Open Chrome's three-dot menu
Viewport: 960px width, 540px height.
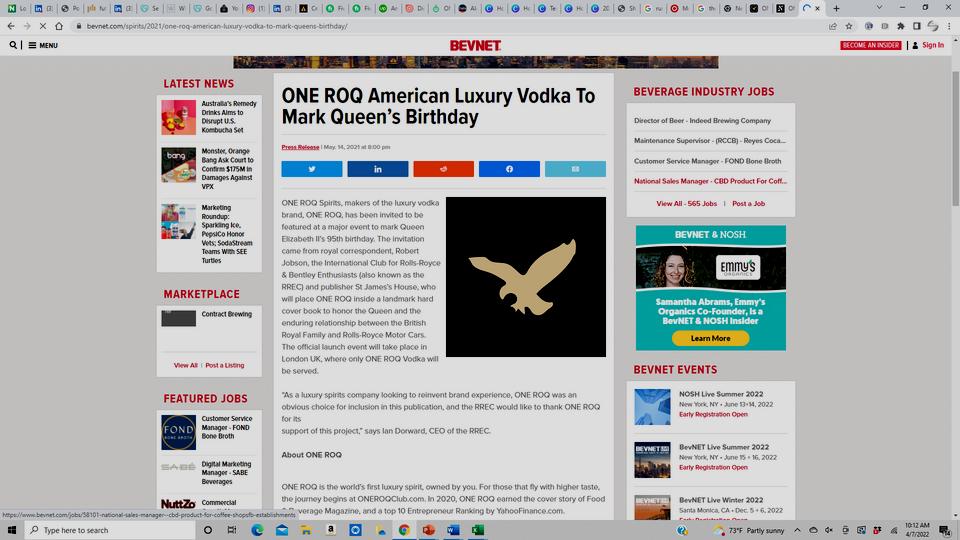pos(950,26)
